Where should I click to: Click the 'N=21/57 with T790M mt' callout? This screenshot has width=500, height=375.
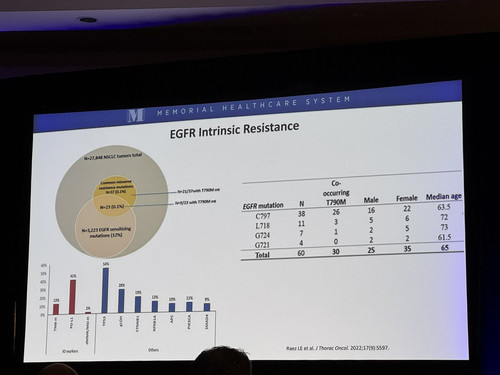click(x=198, y=191)
